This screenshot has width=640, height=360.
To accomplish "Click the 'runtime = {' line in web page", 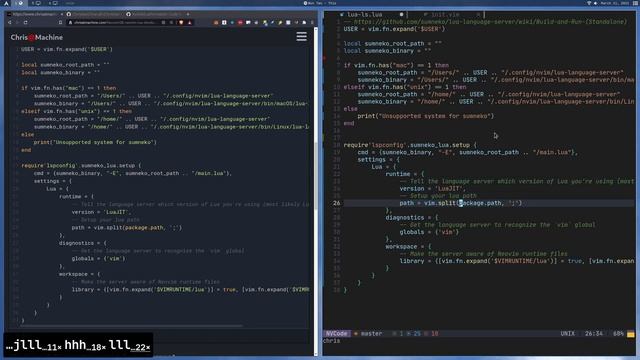I will 76,196.
